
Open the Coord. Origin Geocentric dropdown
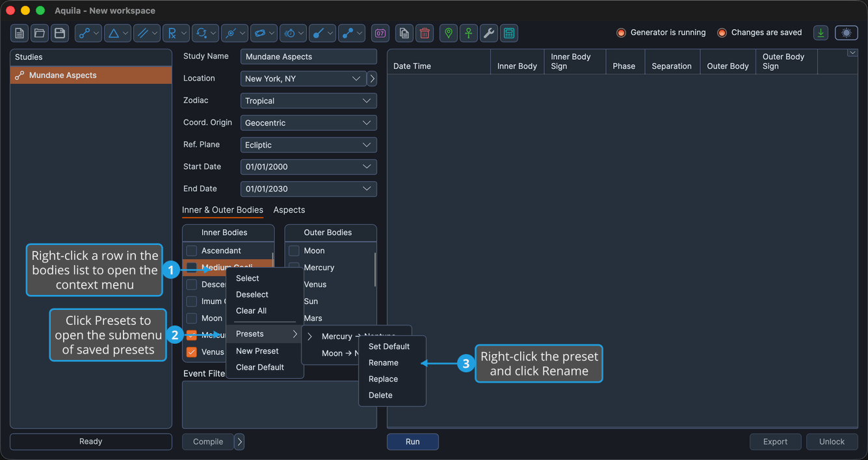pyautogui.click(x=309, y=123)
